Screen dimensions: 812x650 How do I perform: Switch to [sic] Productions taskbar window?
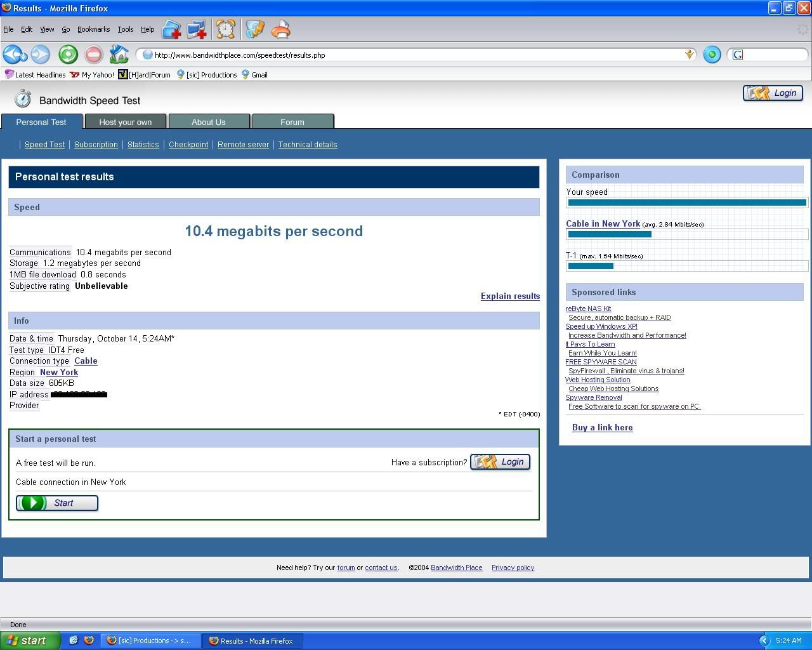151,640
